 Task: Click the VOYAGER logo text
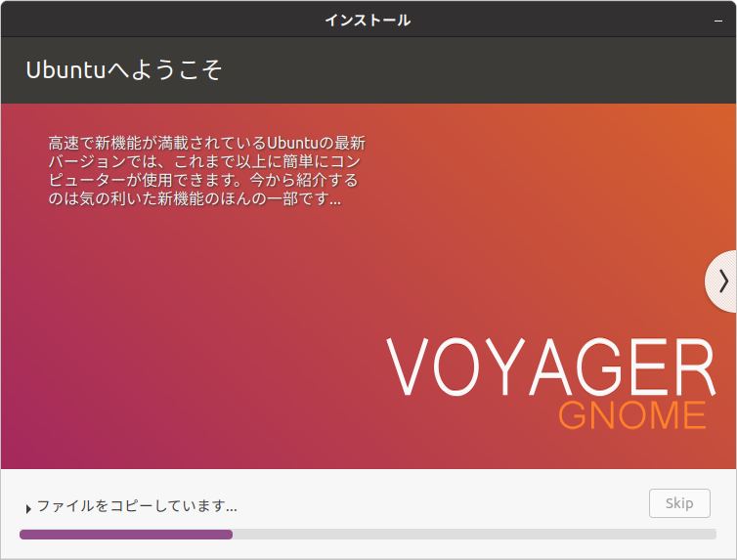click(551, 366)
